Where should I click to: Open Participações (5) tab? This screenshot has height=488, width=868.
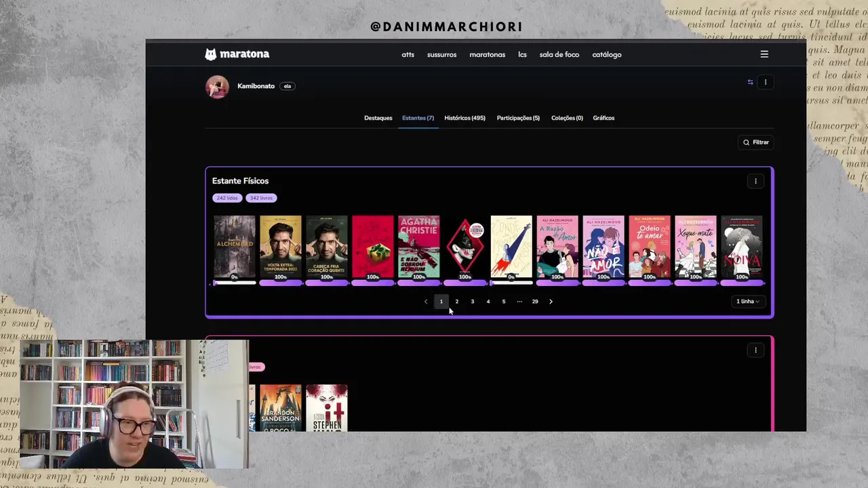pos(518,118)
